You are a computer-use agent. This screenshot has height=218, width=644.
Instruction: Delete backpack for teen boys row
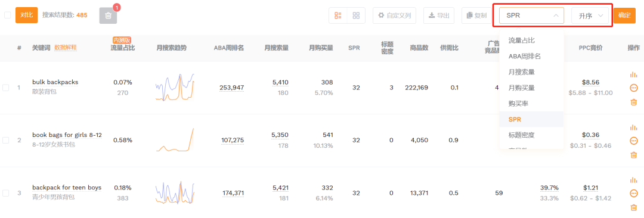tap(633, 207)
